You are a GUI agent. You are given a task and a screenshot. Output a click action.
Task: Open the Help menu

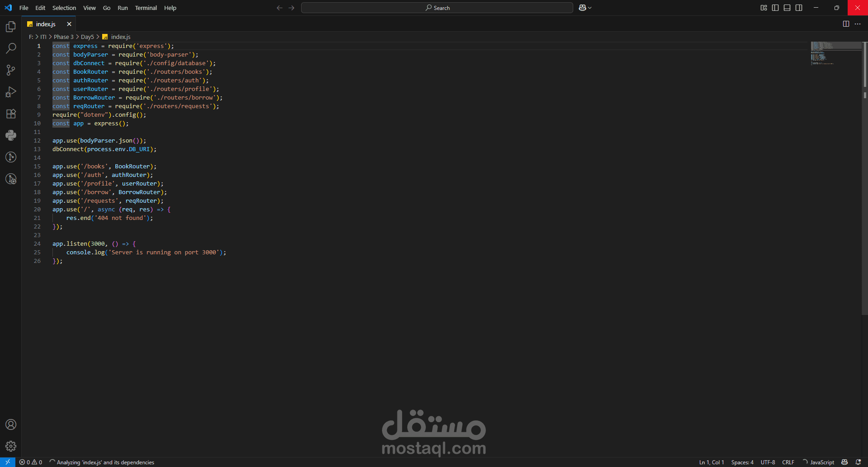click(170, 8)
